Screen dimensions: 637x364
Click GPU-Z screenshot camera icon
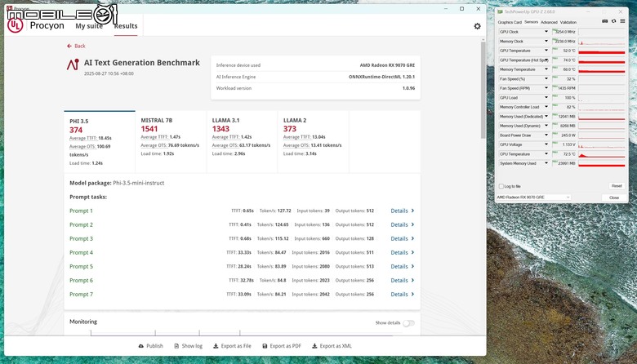(x=604, y=21)
